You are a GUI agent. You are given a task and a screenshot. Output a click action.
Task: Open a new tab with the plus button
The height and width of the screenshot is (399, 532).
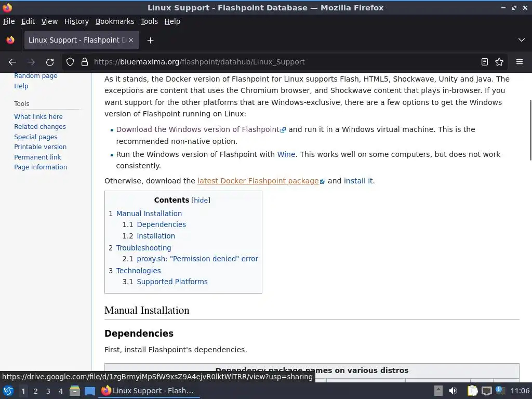pos(150,41)
